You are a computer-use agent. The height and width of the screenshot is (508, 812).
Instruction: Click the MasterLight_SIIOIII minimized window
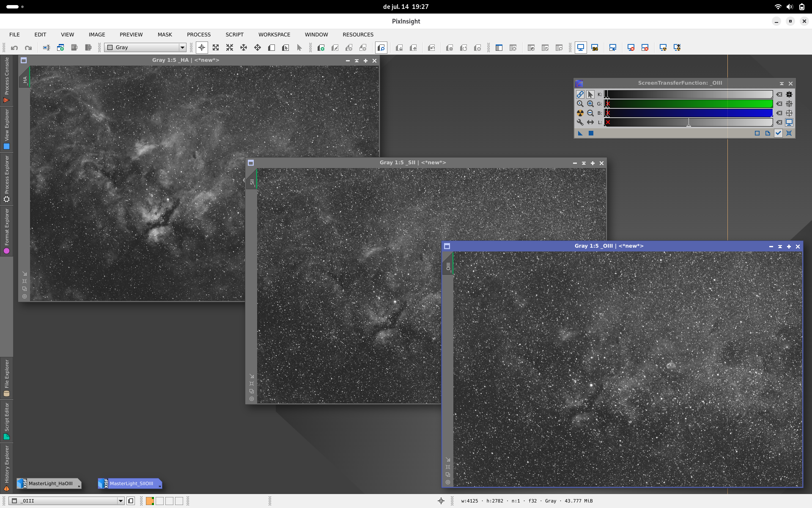click(x=130, y=483)
